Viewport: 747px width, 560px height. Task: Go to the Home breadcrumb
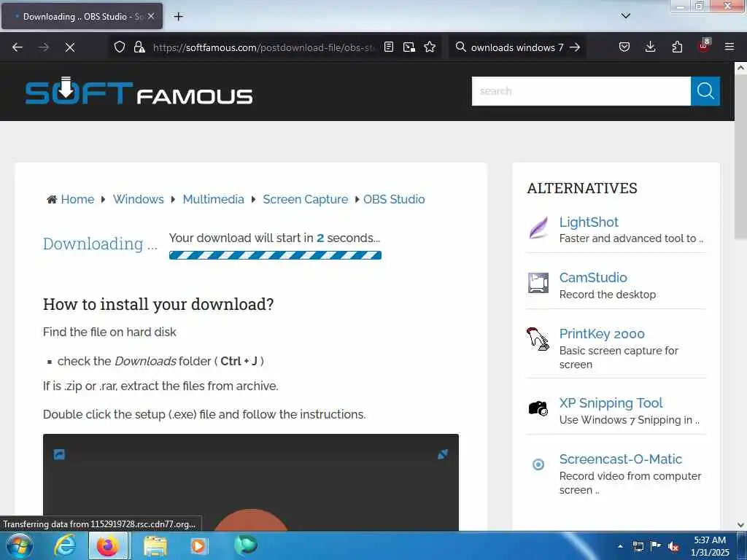click(77, 199)
